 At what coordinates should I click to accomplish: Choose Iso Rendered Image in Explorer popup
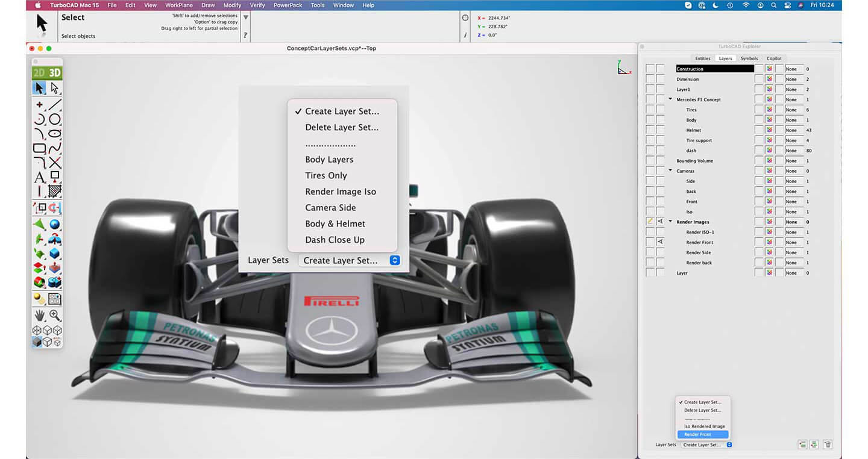click(704, 426)
